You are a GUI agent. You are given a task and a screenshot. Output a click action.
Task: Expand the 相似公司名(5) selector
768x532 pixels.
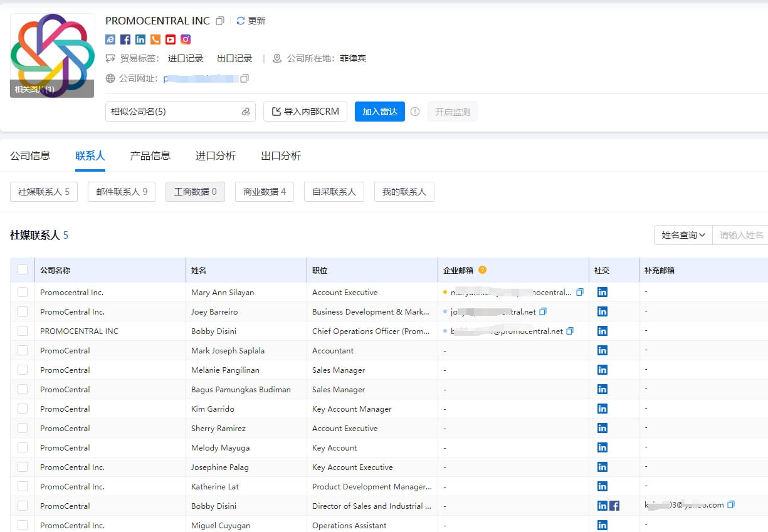pos(180,112)
